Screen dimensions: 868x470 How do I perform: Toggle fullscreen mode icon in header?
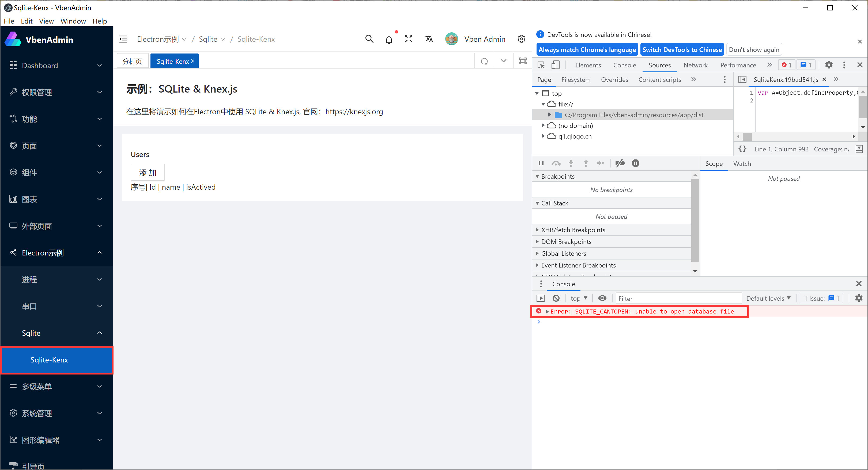[408, 39]
